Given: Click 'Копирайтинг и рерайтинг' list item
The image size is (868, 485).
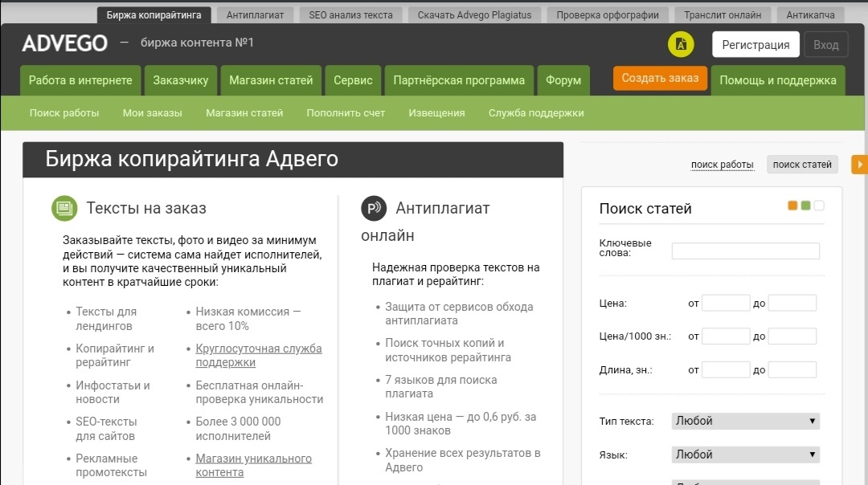Looking at the screenshot, I should [x=115, y=356].
